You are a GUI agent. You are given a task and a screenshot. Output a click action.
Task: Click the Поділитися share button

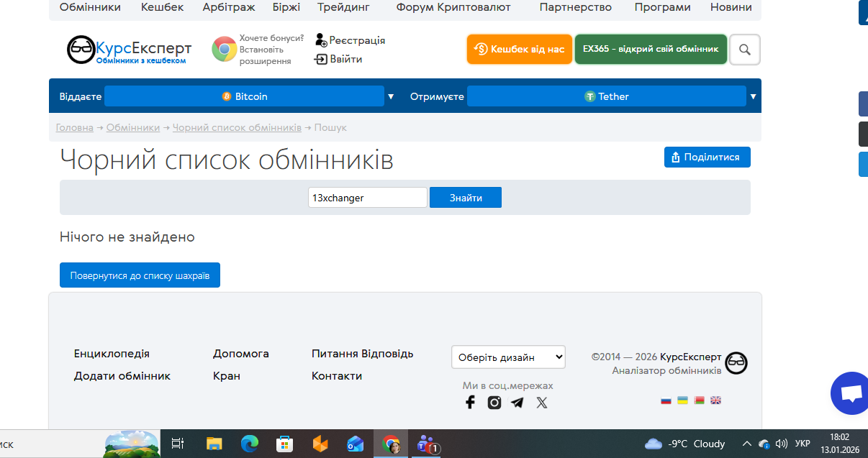click(x=707, y=157)
